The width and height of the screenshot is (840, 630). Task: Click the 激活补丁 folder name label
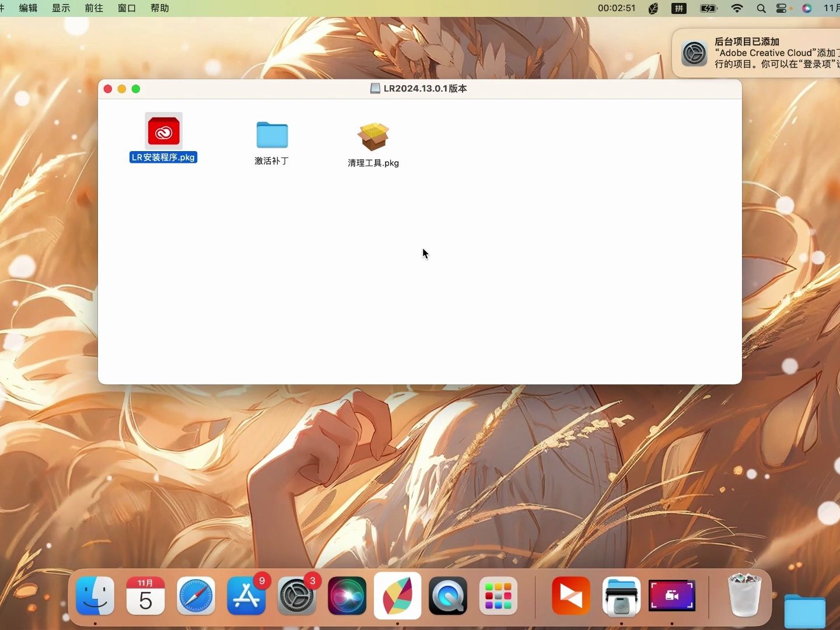point(271,161)
